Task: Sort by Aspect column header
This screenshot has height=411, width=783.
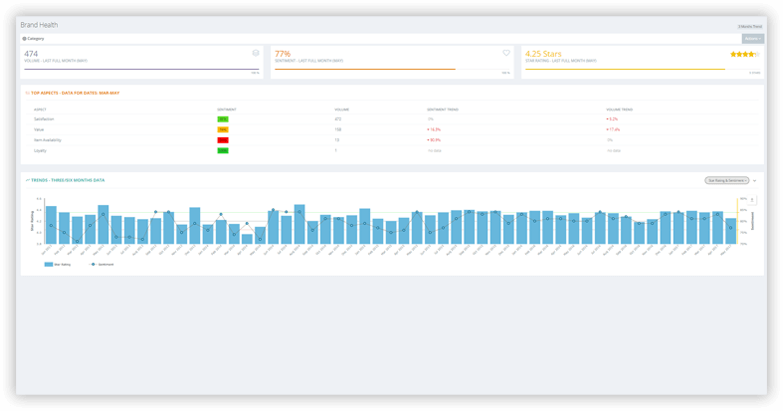Action: 40,109
